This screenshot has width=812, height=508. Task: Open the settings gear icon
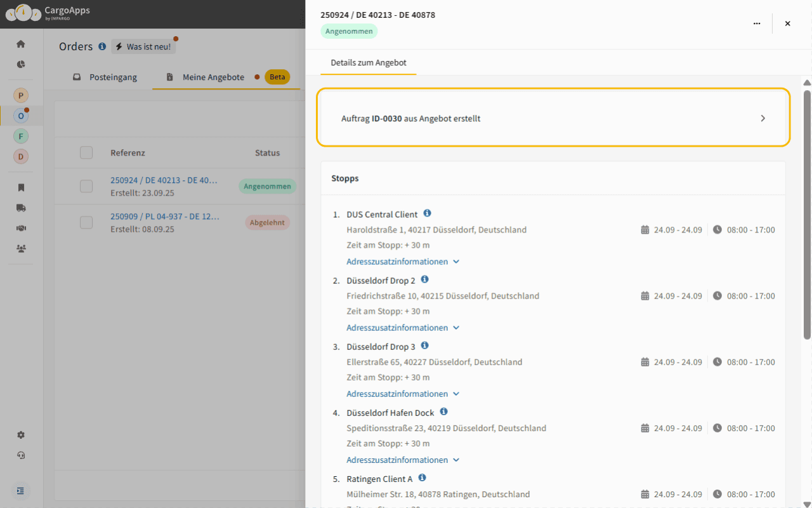click(x=20, y=435)
